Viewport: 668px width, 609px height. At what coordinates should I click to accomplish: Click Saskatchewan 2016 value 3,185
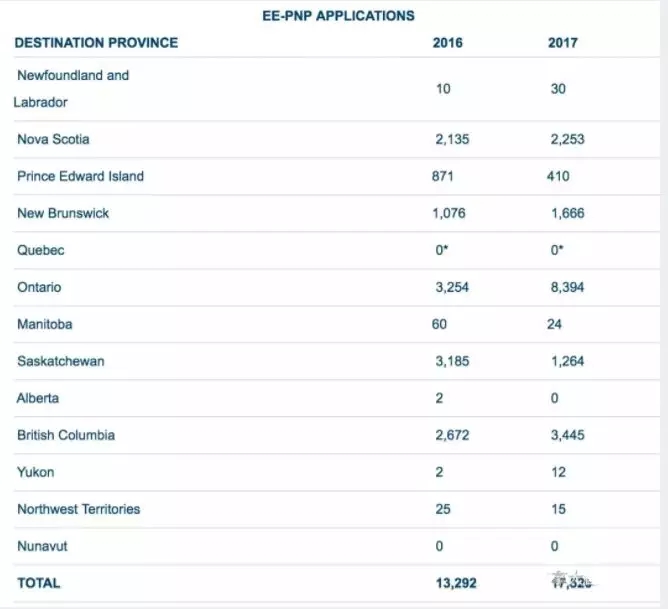[452, 362]
